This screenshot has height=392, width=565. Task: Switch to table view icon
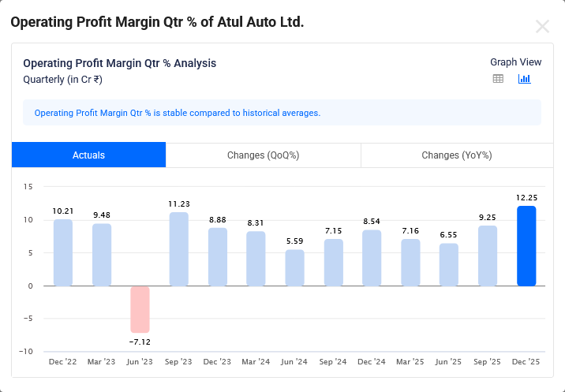[498, 79]
